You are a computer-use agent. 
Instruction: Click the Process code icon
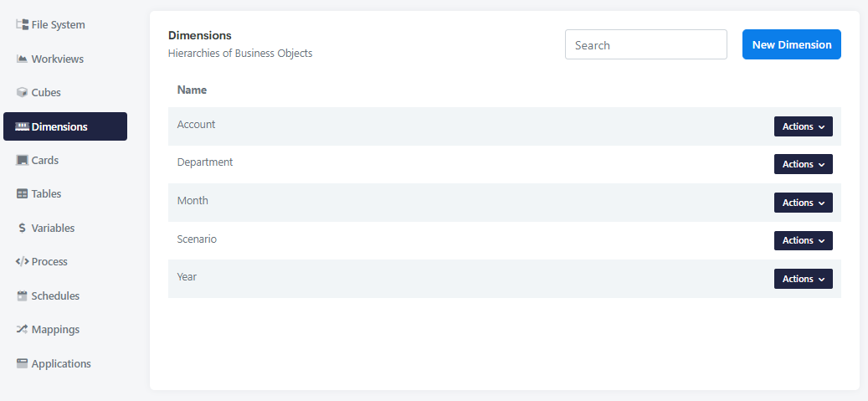pos(23,262)
